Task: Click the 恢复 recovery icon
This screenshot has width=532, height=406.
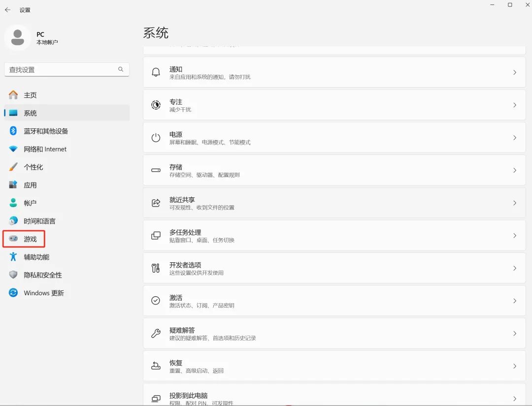Action: [156, 366]
